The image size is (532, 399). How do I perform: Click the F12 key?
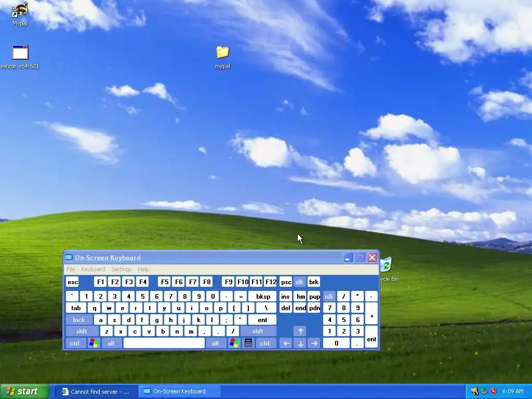pyautogui.click(x=271, y=282)
